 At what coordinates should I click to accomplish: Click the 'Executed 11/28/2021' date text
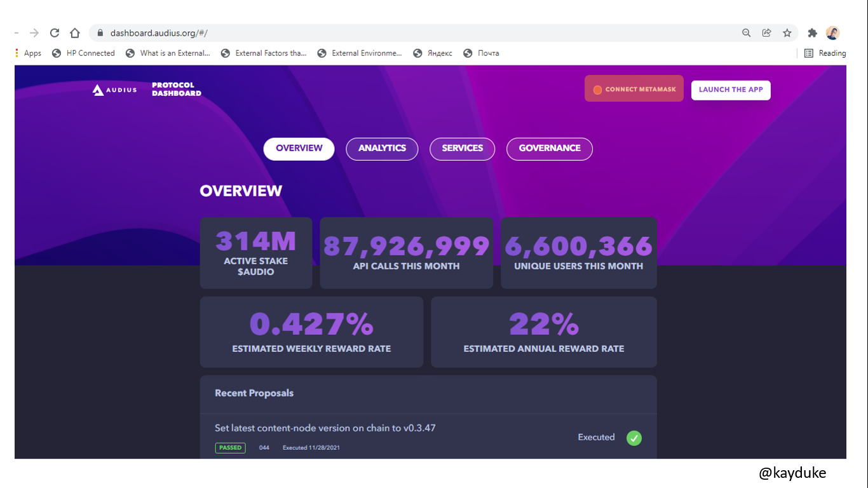(311, 448)
